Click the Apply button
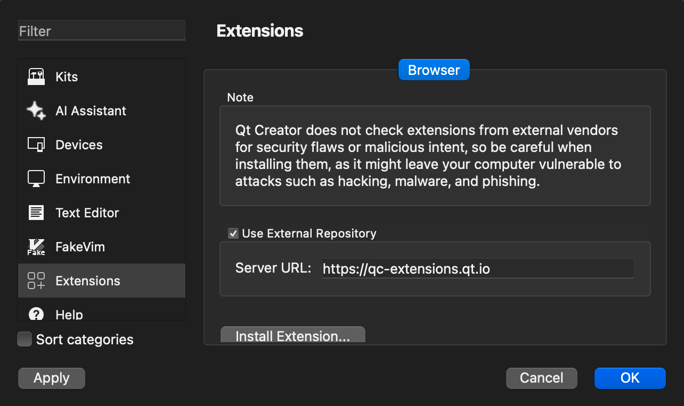 click(x=51, y=378)
